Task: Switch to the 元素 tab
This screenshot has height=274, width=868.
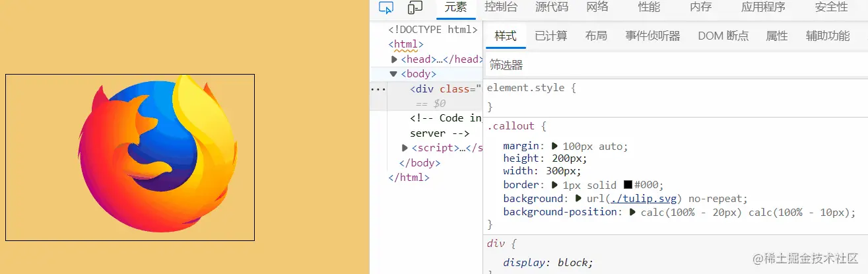Action: point(455,7)
